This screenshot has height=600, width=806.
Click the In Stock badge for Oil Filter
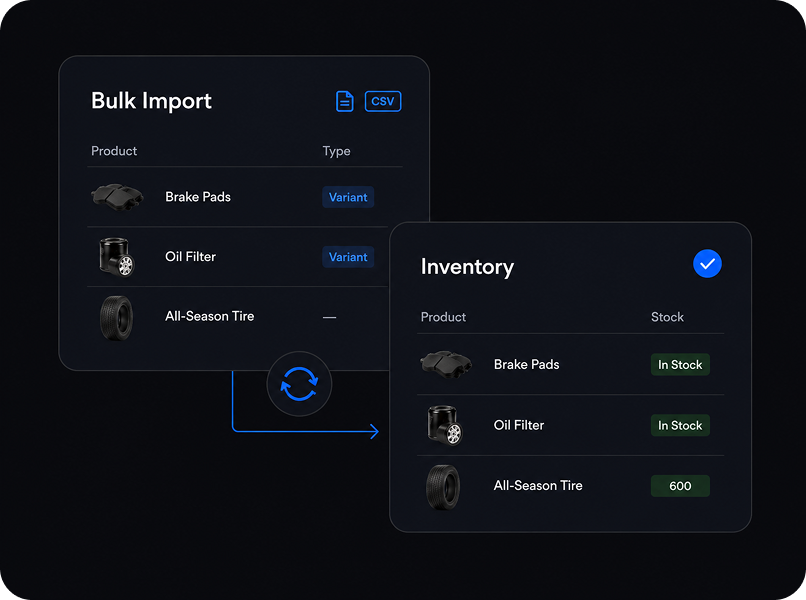pos(680,425)
